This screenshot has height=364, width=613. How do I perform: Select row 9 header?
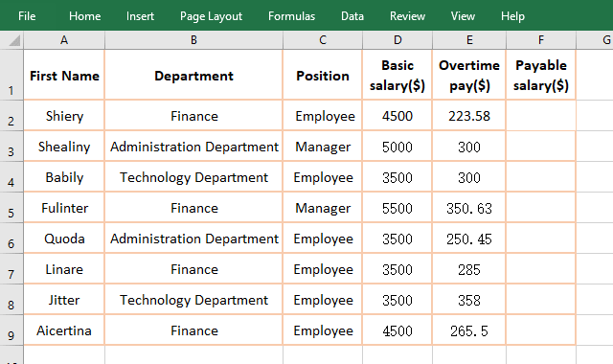point(11,330)
